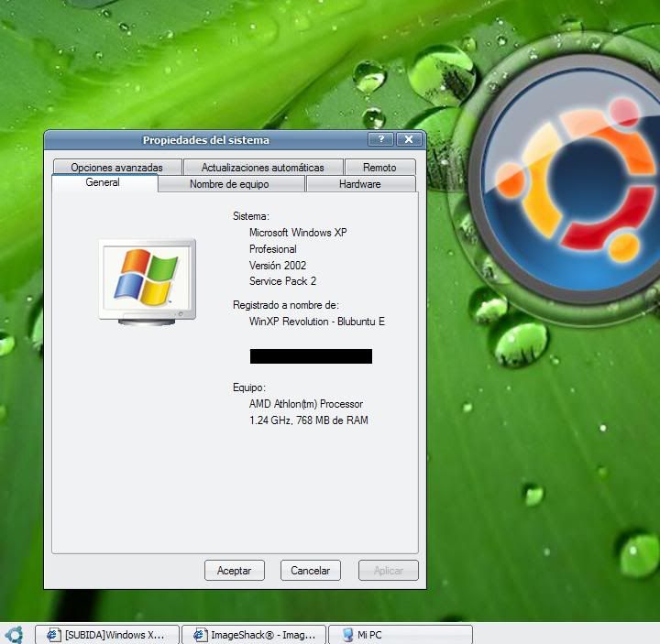Click the 'Versión 2002' text

278,266
